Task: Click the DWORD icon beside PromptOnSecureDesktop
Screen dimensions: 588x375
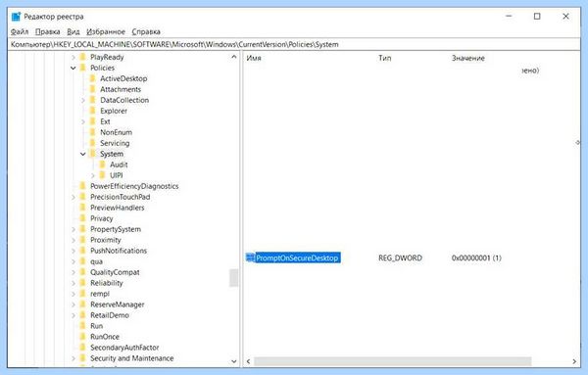Action: coord(250,258)
